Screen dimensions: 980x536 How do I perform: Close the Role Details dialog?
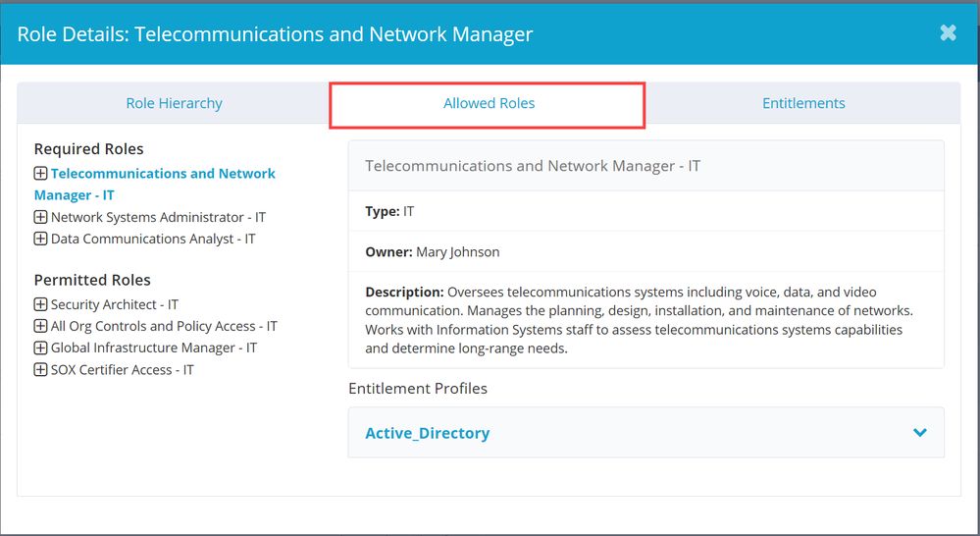(948, 32)
